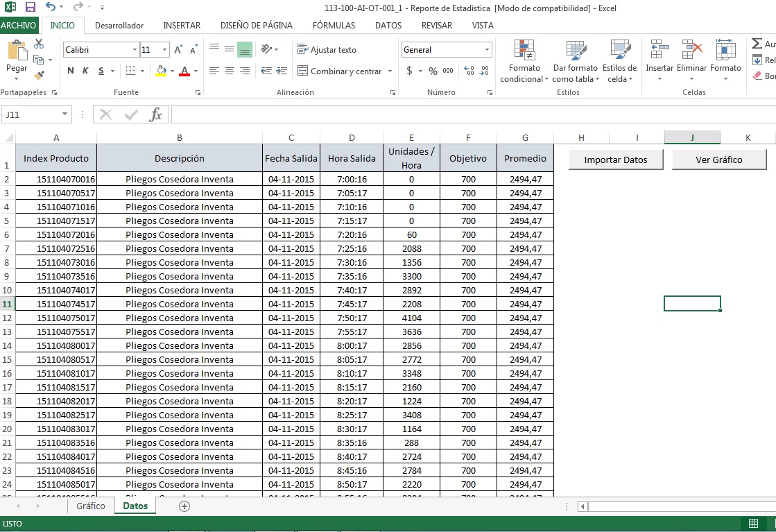Screen dimensions: 776x532
Task: Toggle bold formatting N button
Action: tap(71, 71)
